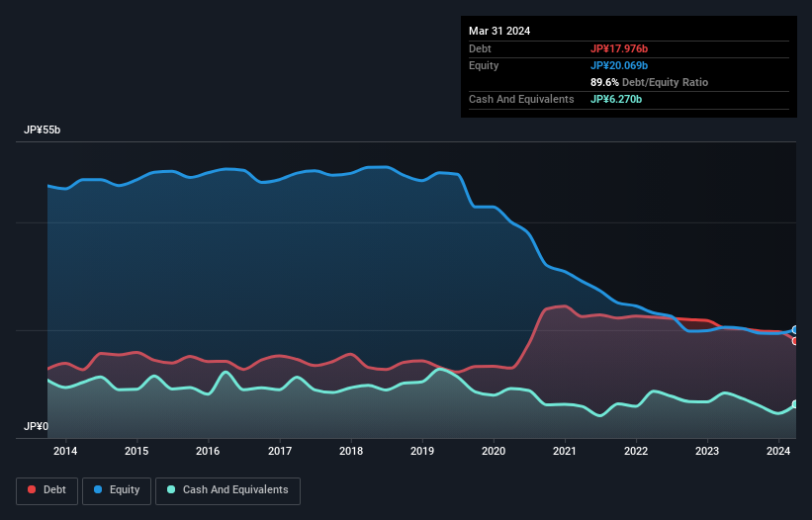This screenshot has width=812, height=520.
Task: Click the 2020 x-axis label
Action: (x=494, y=451)
